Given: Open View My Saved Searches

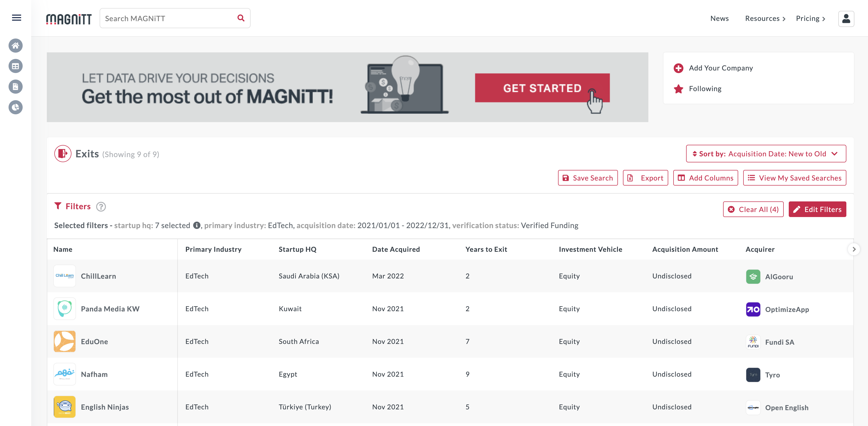Looking at the screenshot, I should tap(794, 178).
